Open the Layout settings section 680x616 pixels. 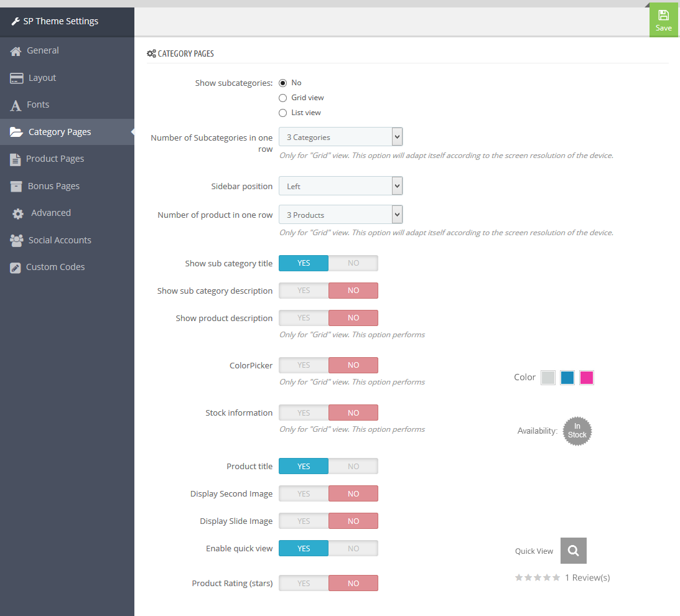click(x=67, y=78)
